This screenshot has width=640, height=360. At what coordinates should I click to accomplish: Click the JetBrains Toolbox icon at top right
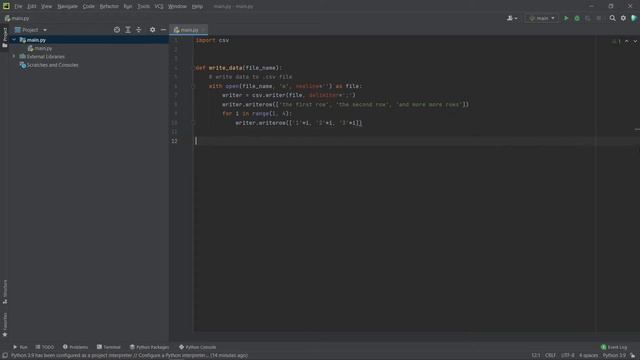(634, 18)
